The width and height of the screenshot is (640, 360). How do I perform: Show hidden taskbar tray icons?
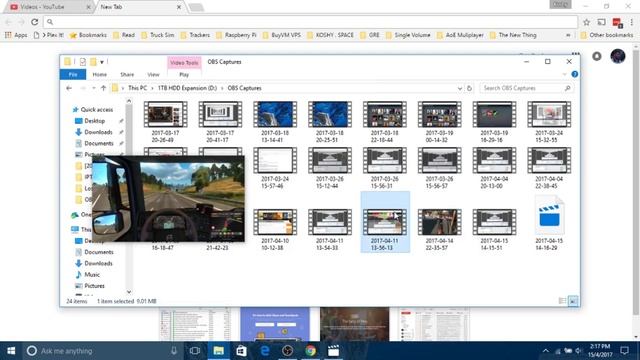[545, 351]
